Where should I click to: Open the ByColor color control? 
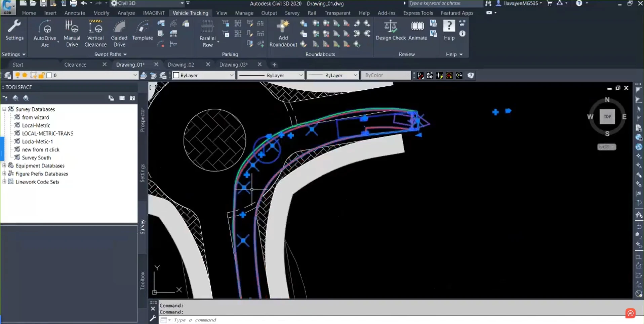click(x=385, y=75)
